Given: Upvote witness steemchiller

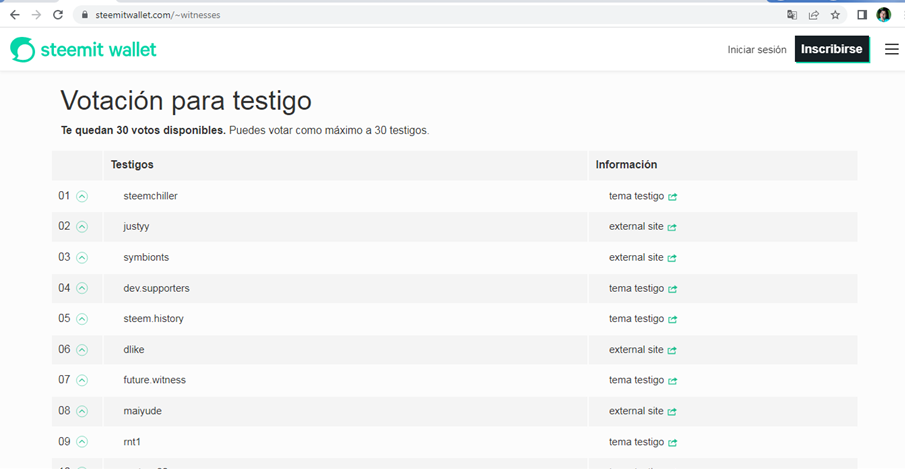Looking at the screenshot, I should tap(82, 196).
